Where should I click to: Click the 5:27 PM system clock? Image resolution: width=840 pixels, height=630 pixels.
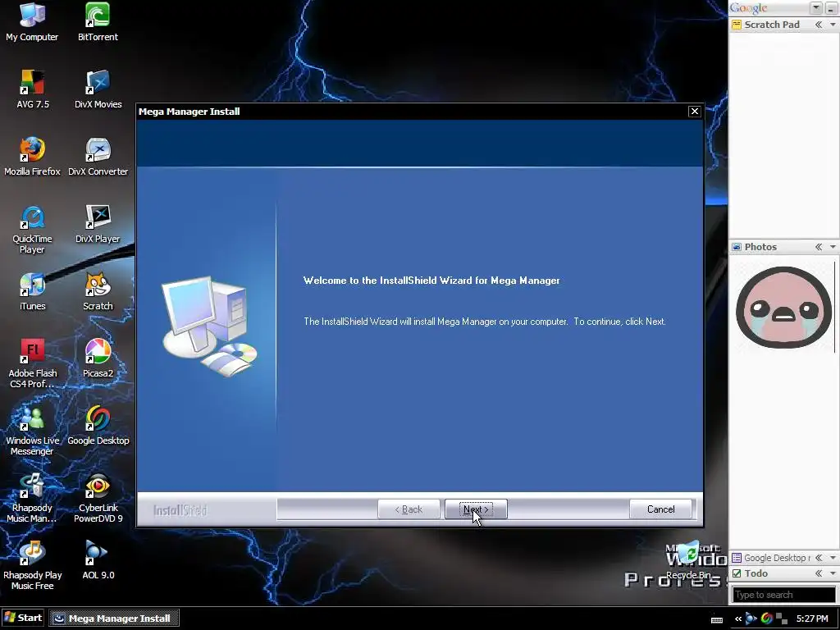pos(812,619)
